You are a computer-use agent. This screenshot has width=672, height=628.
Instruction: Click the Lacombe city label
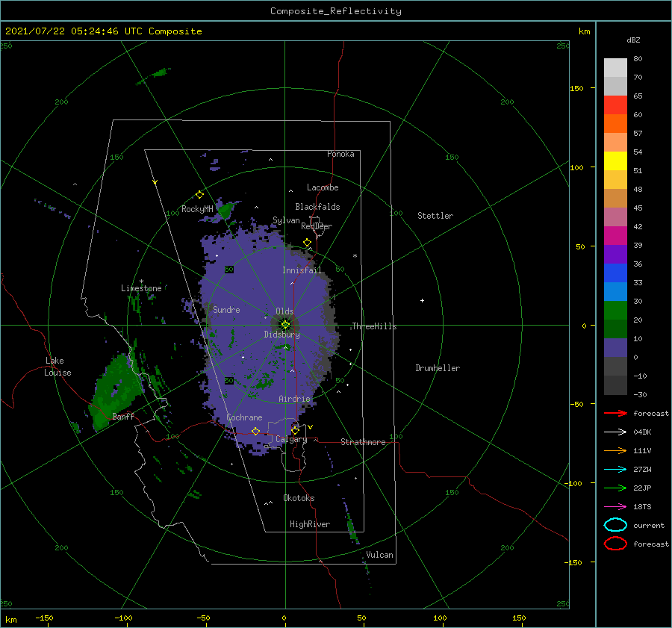click(x=323, y=187)
